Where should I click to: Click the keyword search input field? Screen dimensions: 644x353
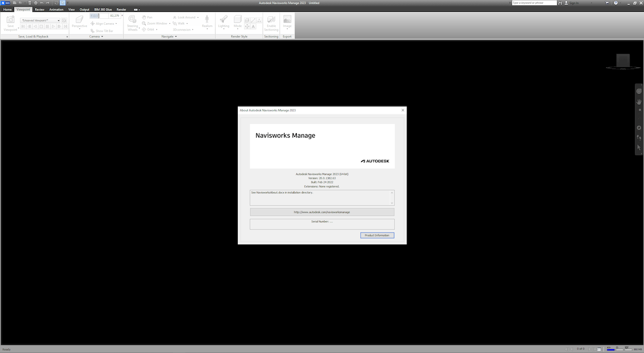coord(534,3)
